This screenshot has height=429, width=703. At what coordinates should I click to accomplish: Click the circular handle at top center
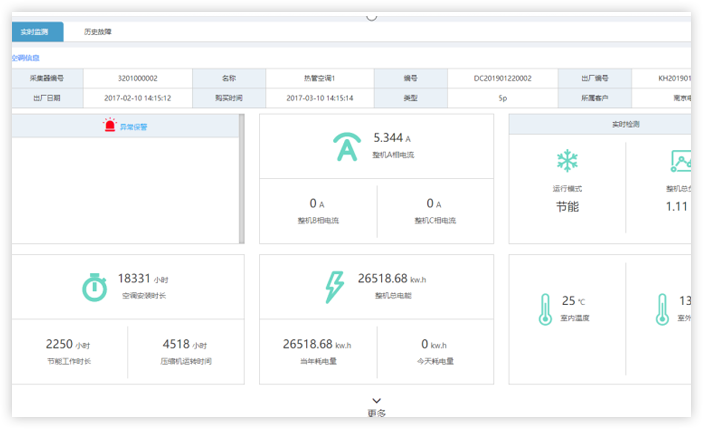[x=372, y=15]
